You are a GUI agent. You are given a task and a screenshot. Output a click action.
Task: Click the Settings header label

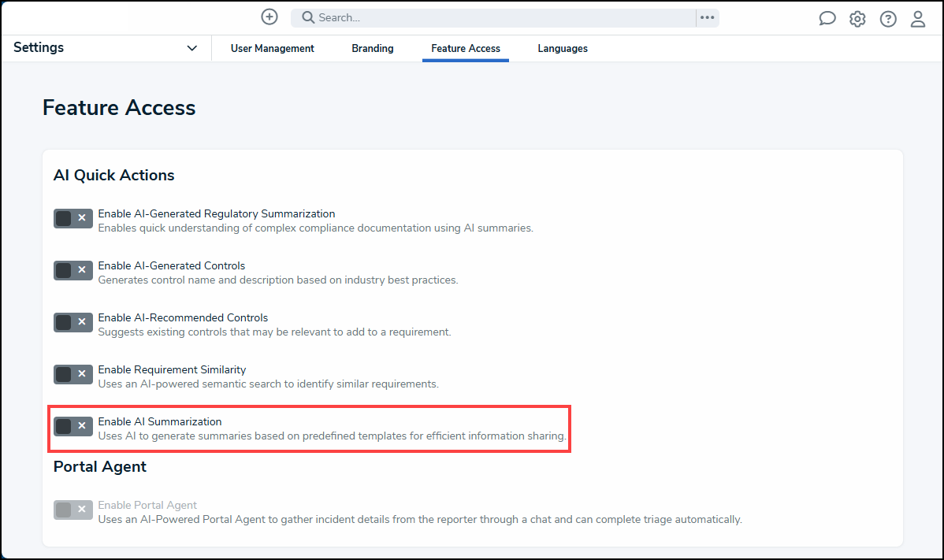pos(38,47)
